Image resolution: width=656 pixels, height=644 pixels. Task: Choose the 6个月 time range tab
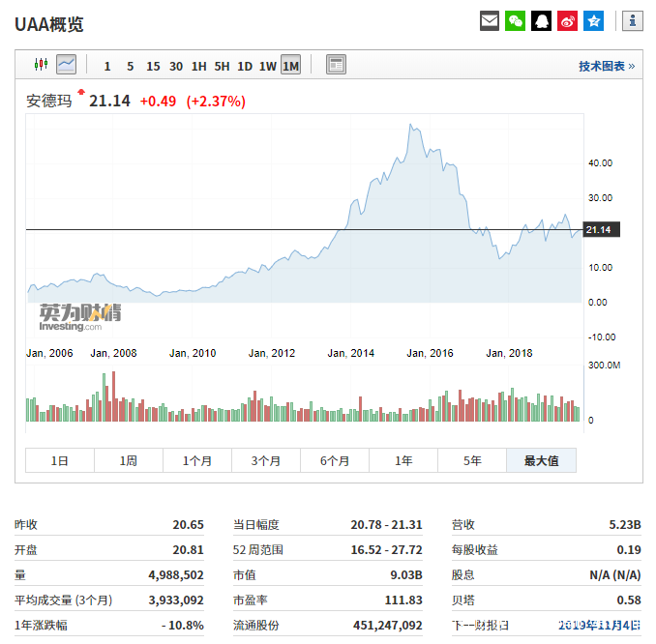[x=335, y=460]
